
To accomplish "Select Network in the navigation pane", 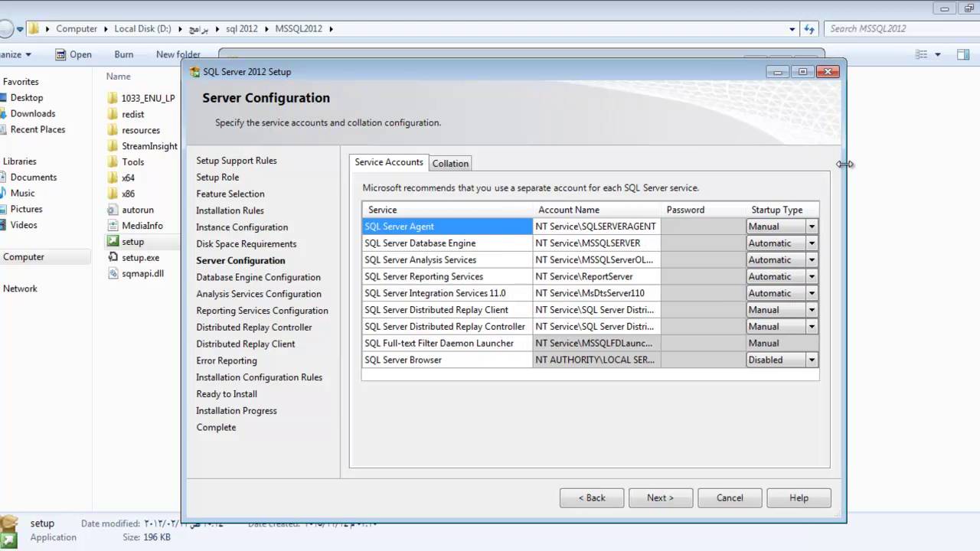I will pos(20,289).
